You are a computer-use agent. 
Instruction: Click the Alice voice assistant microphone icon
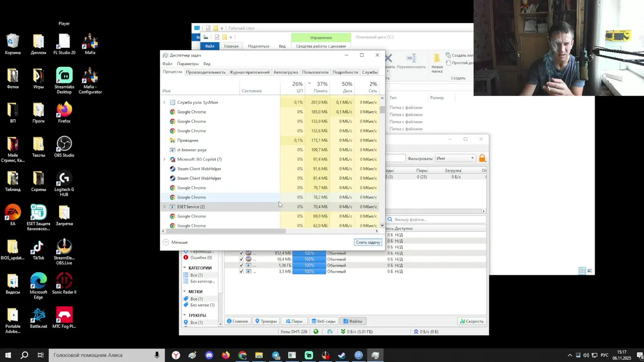coord(157,355)
